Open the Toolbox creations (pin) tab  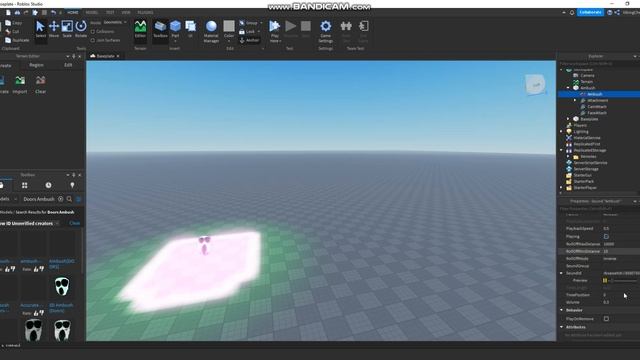coord(72,185)
